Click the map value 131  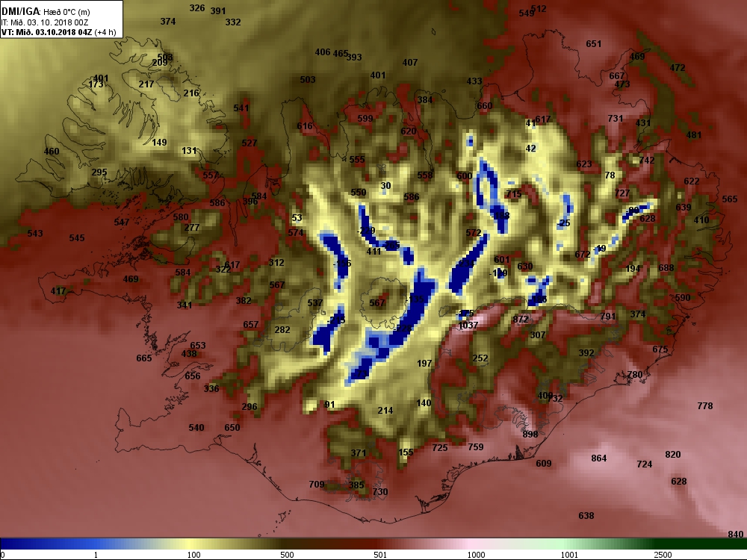(189, 151)
